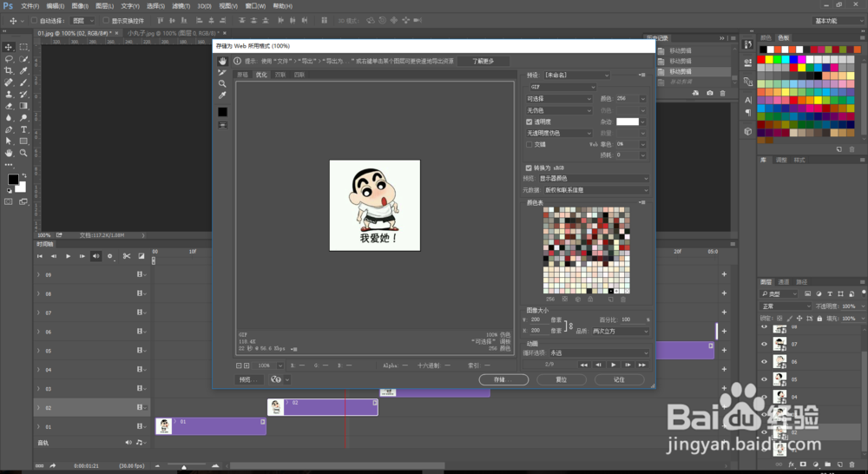
Task: Open the 图像(I) menu
Action: pos(80,6)
